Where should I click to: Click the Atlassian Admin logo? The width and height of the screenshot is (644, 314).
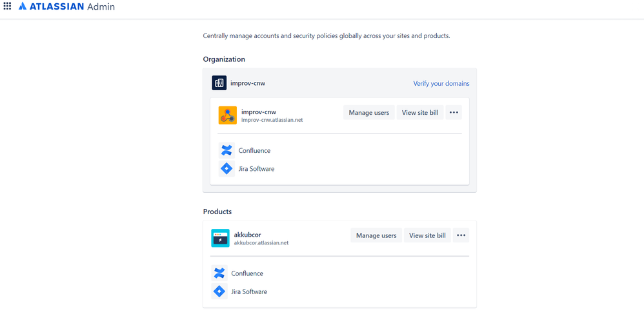[66, 6]
